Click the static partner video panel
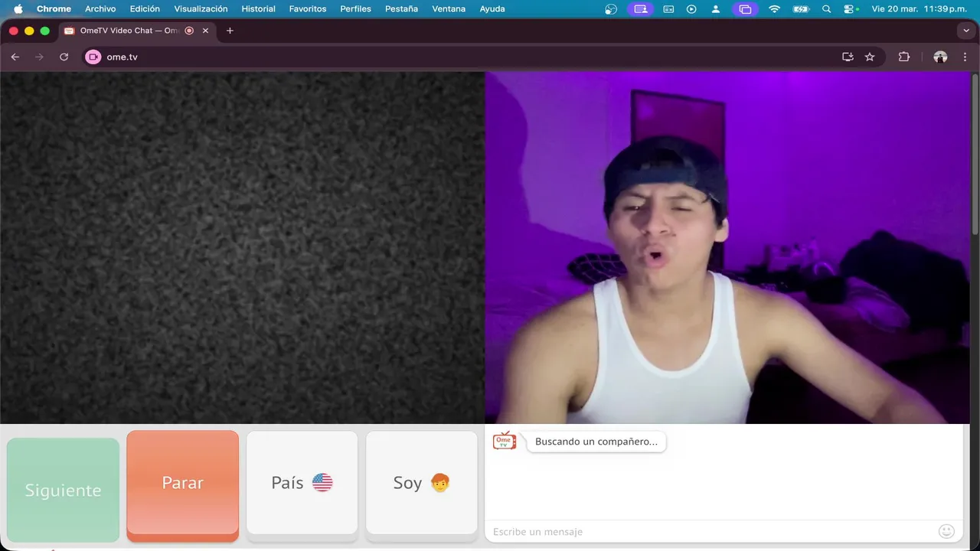980x551 pixels. tap(242, 247)
